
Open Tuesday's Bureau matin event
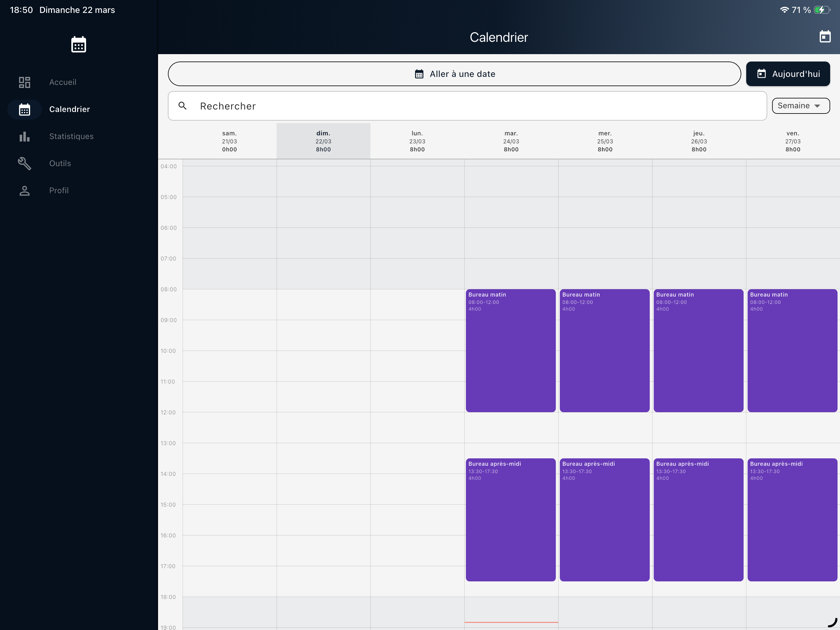(510, 350)
